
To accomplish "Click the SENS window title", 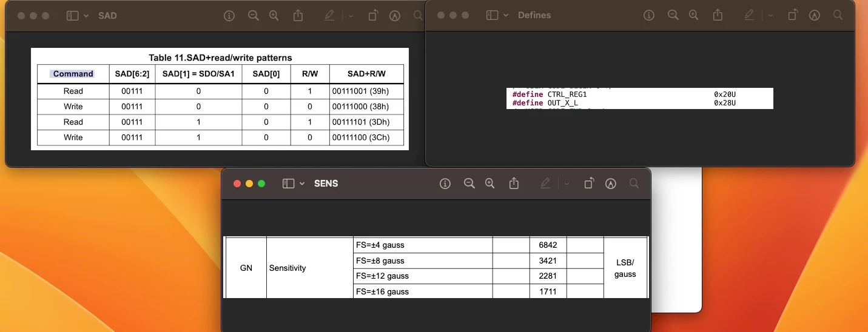I will click(x=326, y=184).
